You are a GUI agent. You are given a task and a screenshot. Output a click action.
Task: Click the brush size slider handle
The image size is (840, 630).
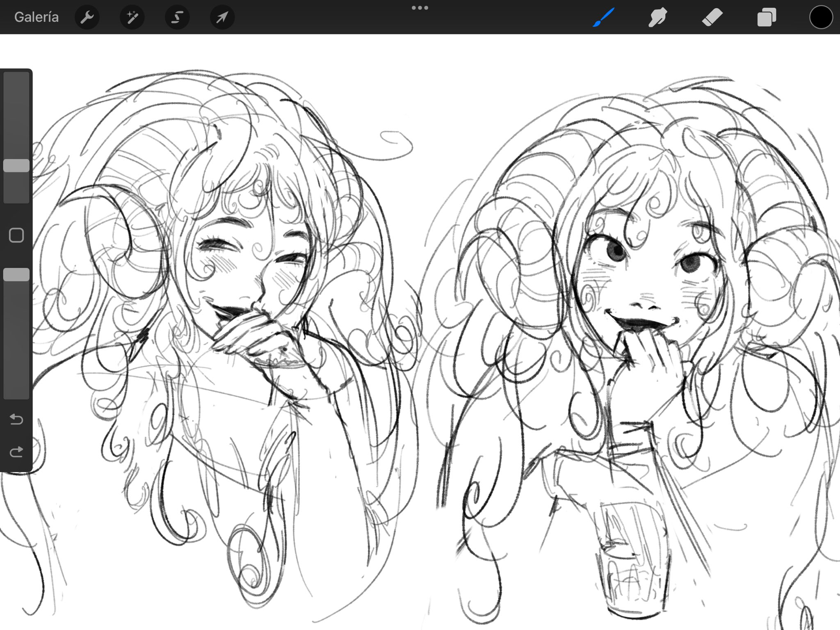[16, 166]
